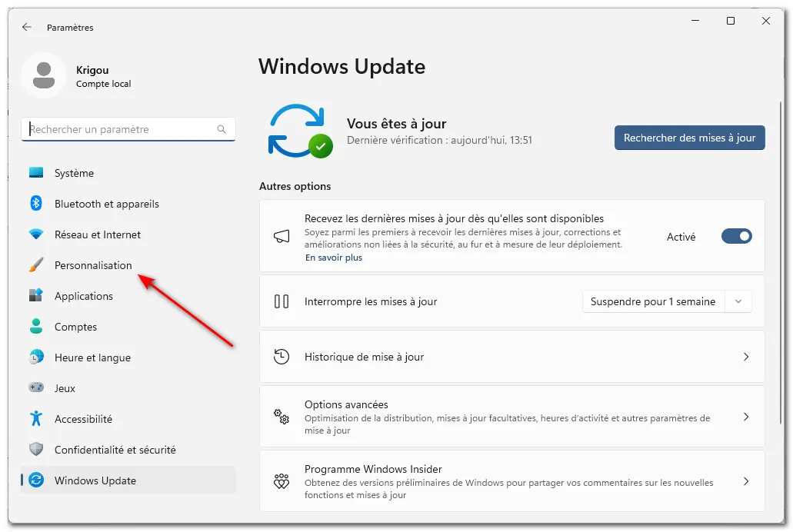The width and height of the screenshot is (793, 532).
Task: Click the Windows Insider hearts icon
Action: [x=282, y=481]
